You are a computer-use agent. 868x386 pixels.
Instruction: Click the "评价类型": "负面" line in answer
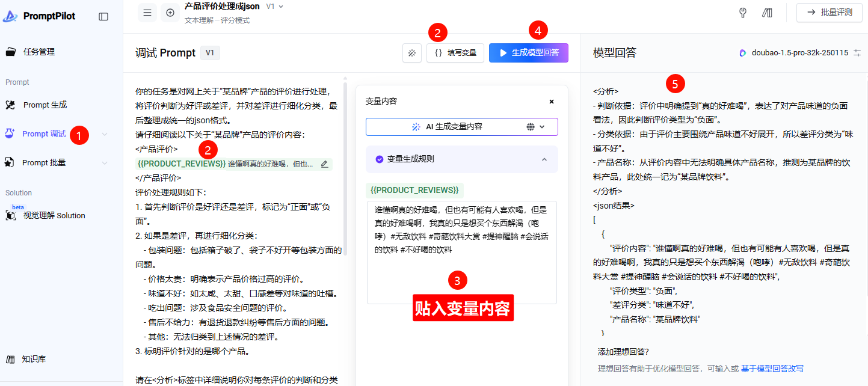point(644,290)
